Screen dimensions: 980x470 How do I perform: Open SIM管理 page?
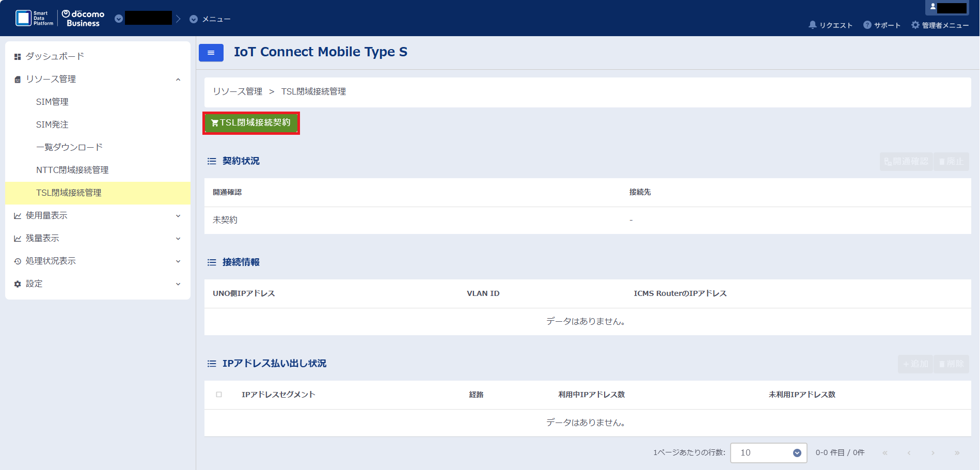(x=98, y=102)
